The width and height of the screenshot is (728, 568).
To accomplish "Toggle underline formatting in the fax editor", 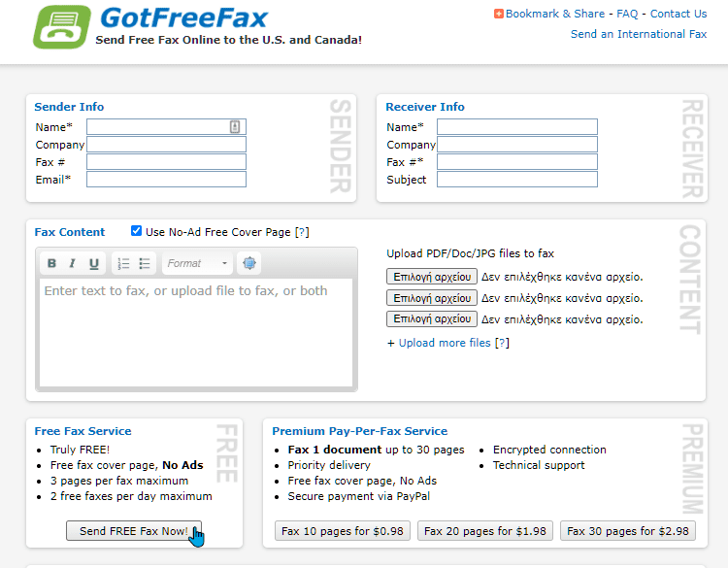I will coord(94,263).
